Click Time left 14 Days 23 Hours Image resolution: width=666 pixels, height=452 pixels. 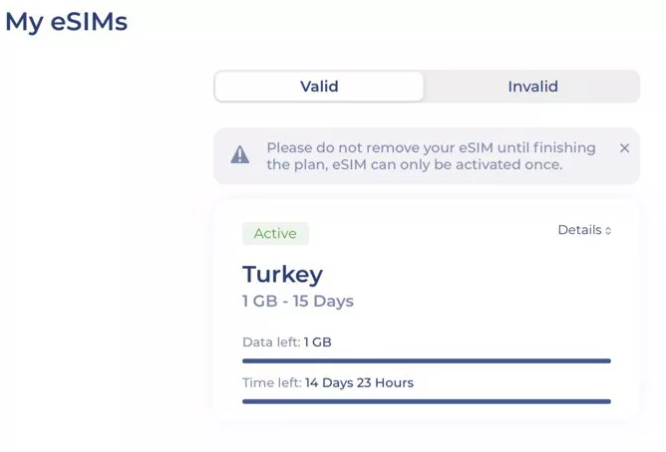pyautogui.click(x=327, y=383)
